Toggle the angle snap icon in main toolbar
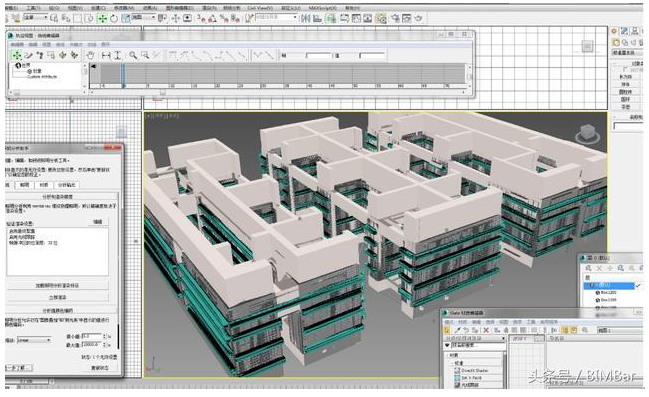 212,18
